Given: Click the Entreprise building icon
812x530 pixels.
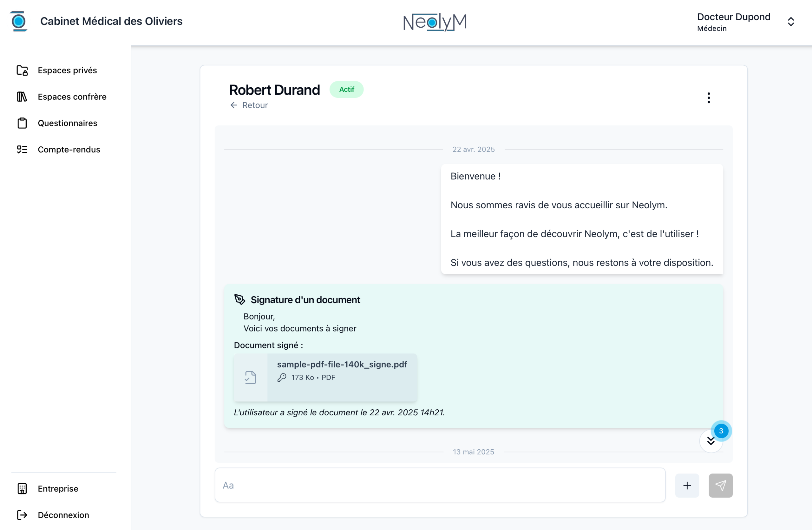Looking at the screenshot, I should coord(22,488).
